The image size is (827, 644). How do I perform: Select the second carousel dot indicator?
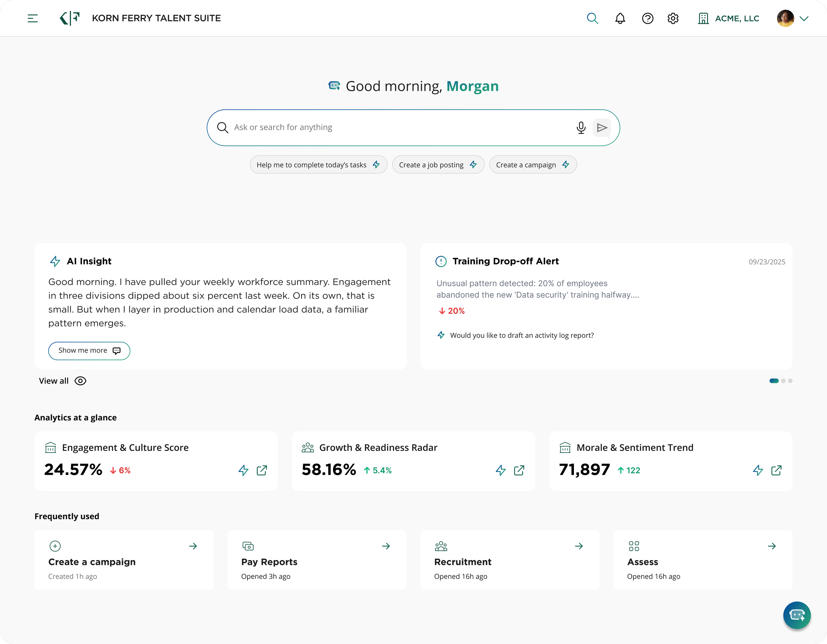point(784,381)
